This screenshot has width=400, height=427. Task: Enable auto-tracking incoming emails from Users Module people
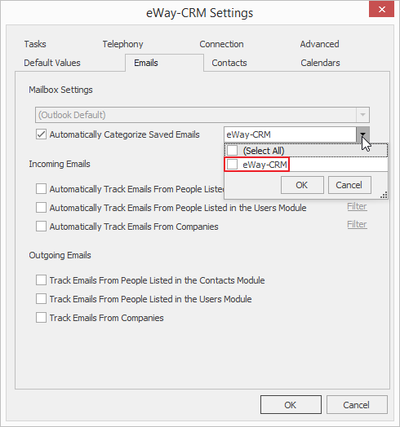tap(41, 208)
